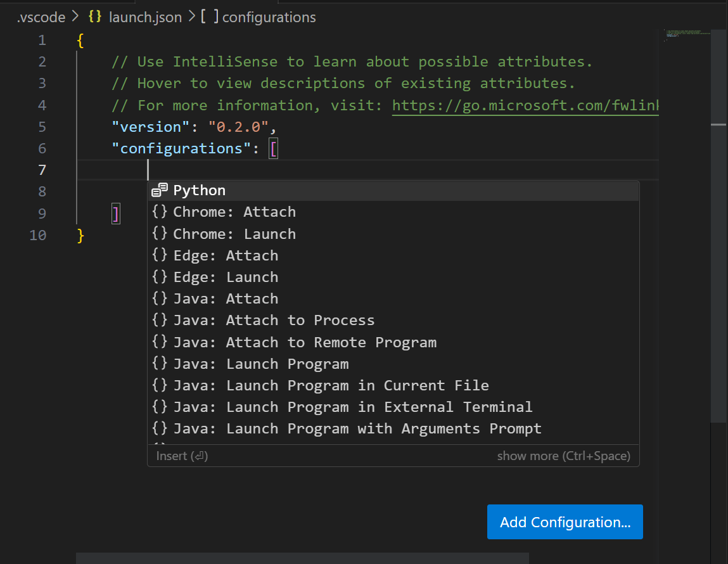Select the Python suggestion entry
The height and width of the screenshot is (564, 728).
393,190
